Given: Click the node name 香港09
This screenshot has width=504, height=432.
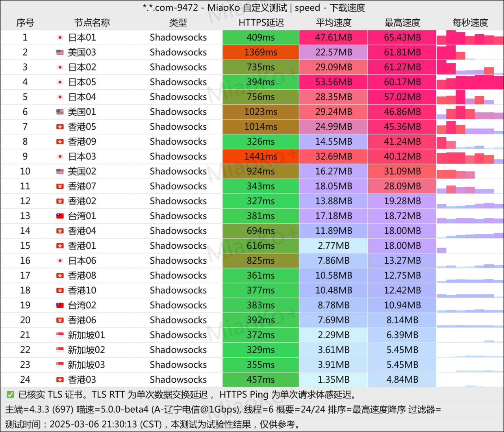Looking at the screenshot, I should [x=82, y=142].
